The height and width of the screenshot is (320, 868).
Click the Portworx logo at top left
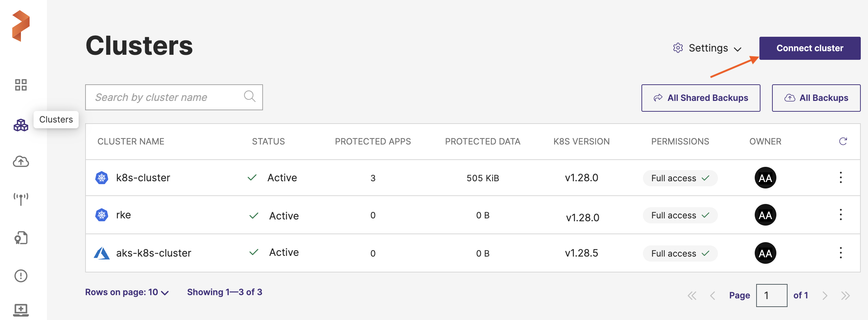pyautogui.click(x=21, y=26)
